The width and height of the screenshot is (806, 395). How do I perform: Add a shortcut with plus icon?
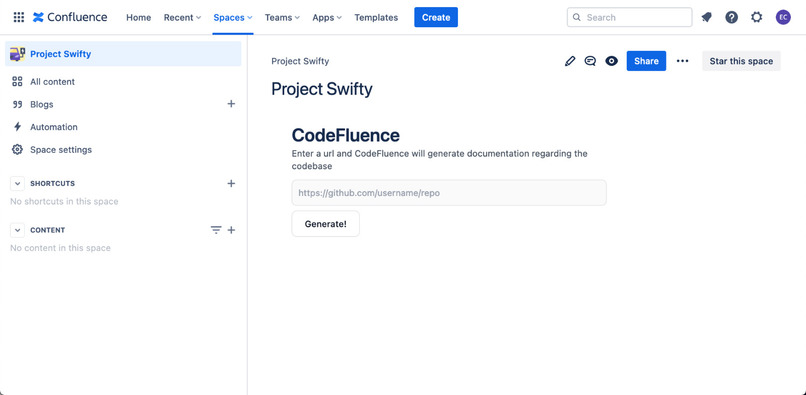click(231, 184)
